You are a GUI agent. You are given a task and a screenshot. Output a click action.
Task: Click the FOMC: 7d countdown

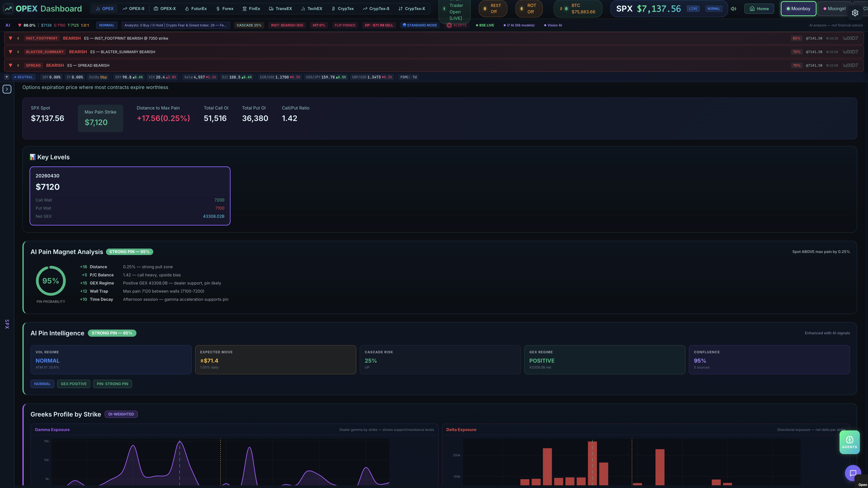[408, 77]
